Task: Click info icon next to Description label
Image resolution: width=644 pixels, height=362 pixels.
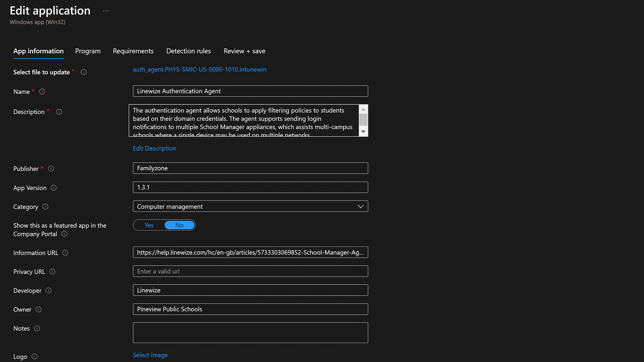Action: pos(59,112)
